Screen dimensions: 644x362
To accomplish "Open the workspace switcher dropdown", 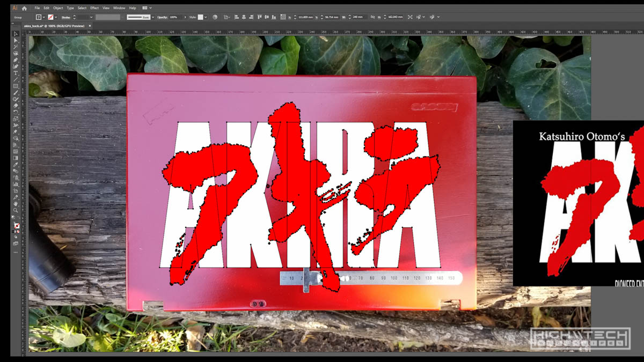I will coord(147,8).
